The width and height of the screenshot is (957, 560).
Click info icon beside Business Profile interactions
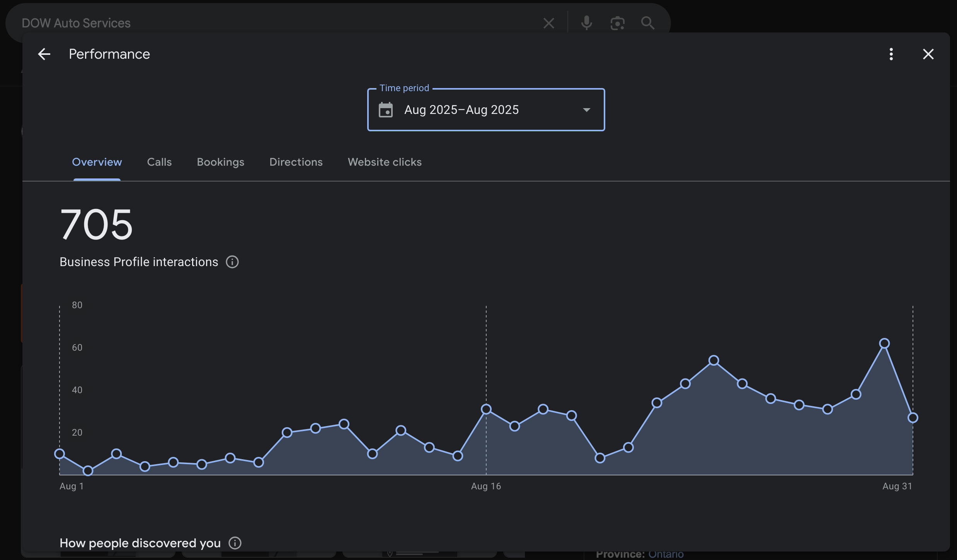click(x=232, y=262)
